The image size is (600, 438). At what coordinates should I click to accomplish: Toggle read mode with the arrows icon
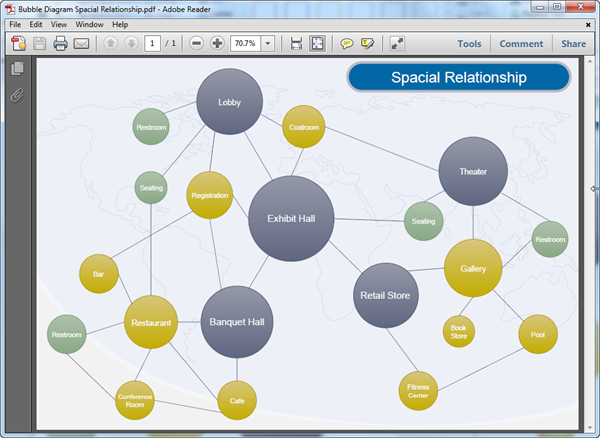397,44
